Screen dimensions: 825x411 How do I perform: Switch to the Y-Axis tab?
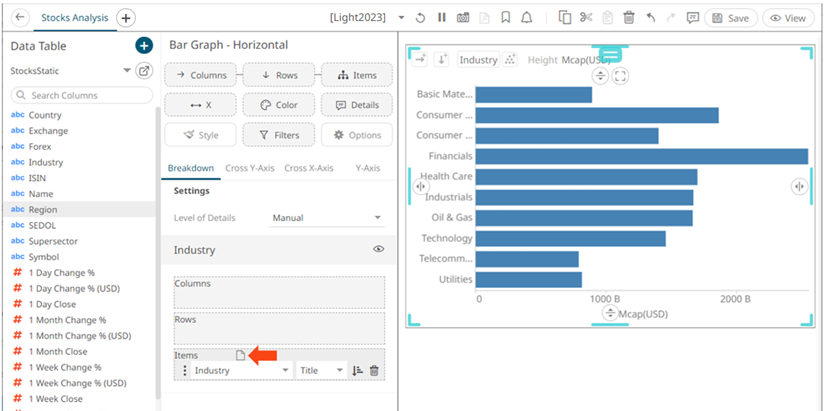(368, 168)
